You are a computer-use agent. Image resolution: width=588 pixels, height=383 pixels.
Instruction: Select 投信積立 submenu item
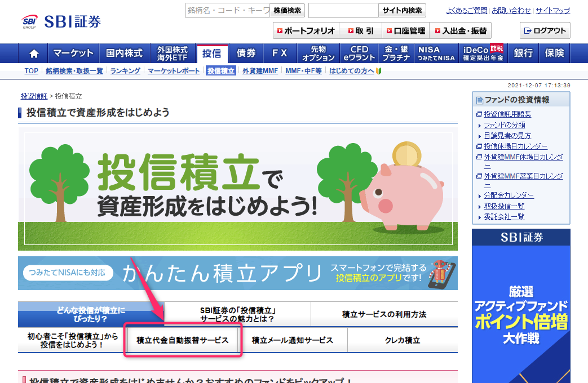[221, 71]
